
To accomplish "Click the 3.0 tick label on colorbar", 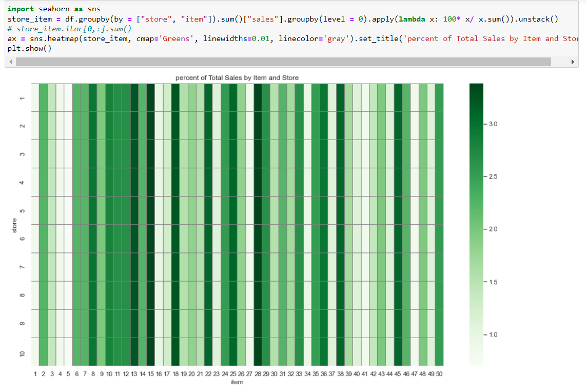I will pos(493,124).
